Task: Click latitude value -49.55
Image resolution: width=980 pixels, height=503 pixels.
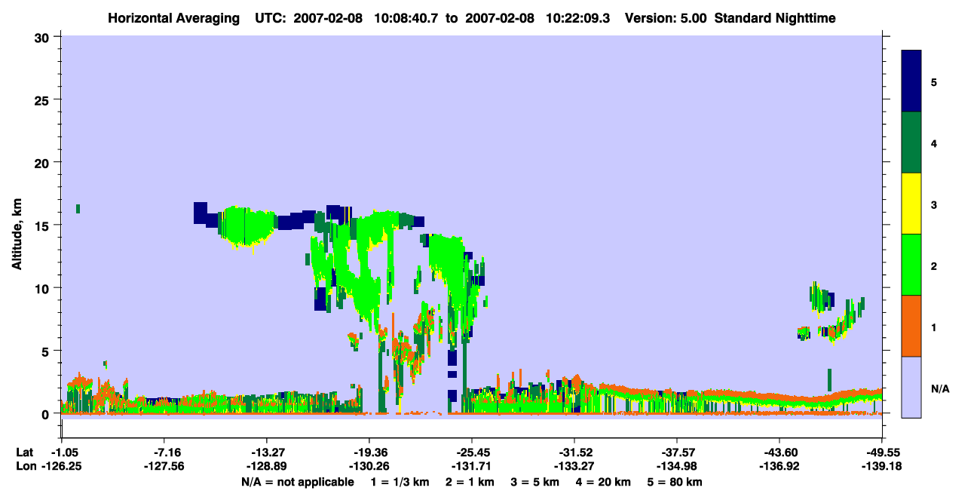Action: pyautogui.click(x=881, y=452)
